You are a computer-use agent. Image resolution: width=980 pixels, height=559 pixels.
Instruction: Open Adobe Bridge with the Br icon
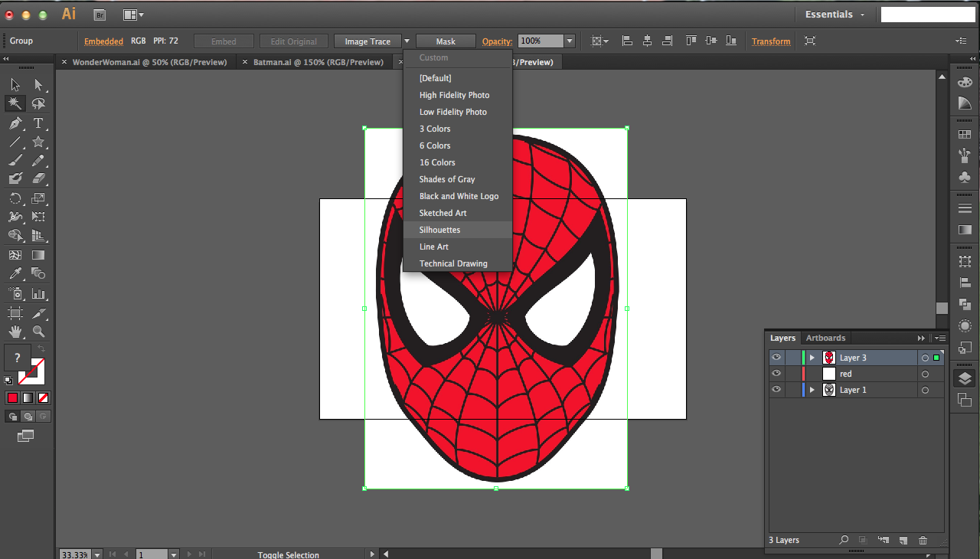pyautogui.click(x=100, y=15)
